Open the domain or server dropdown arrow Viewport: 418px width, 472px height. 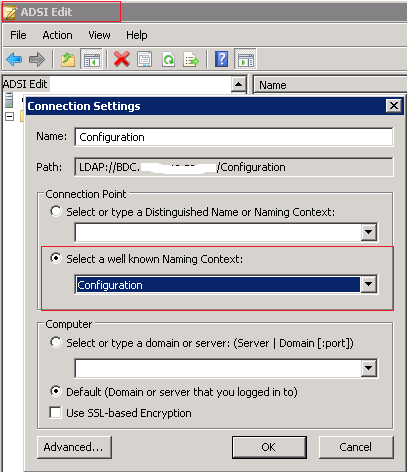[369, 368]
